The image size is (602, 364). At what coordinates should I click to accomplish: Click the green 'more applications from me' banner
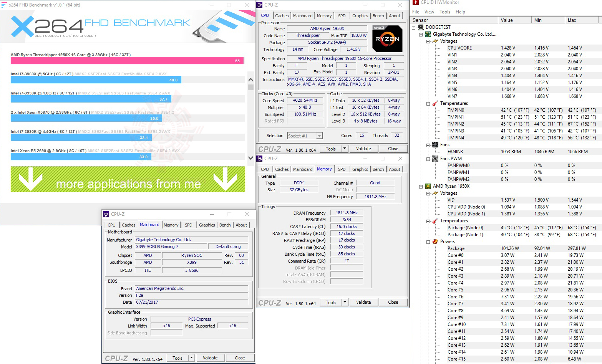pos(128,179)
